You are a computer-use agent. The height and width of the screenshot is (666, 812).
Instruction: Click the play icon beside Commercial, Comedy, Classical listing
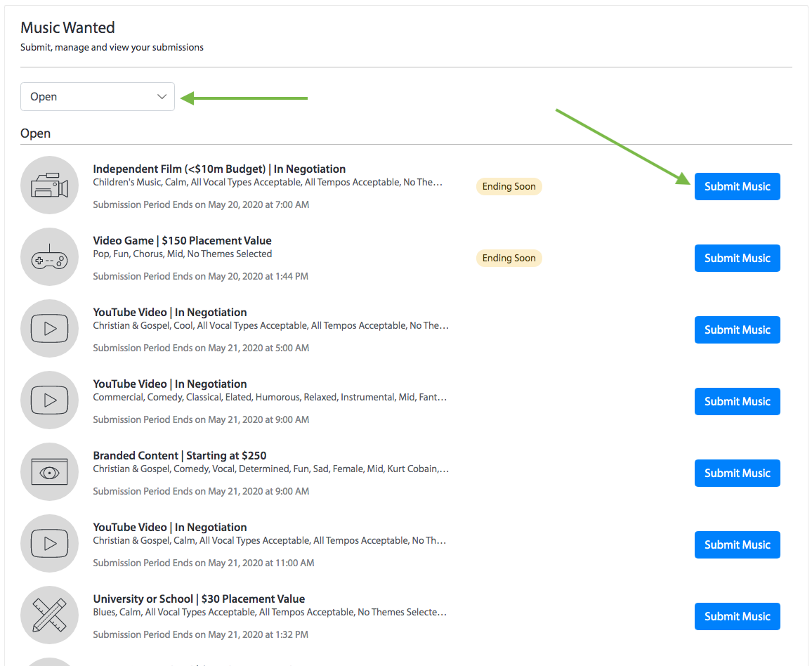[x=49, y=400]
